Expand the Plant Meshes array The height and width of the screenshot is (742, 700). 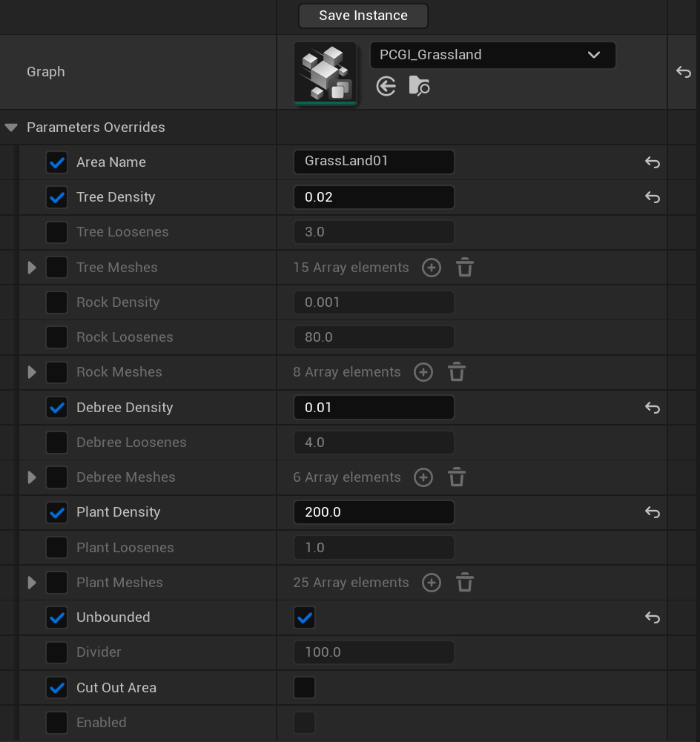click(x=32, y=583)
